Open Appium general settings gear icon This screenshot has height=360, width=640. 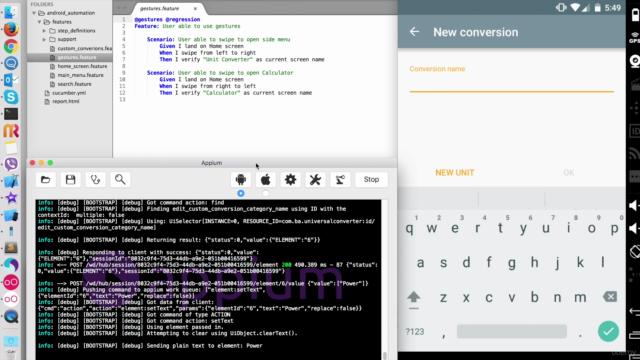click(x=291, y=180)
